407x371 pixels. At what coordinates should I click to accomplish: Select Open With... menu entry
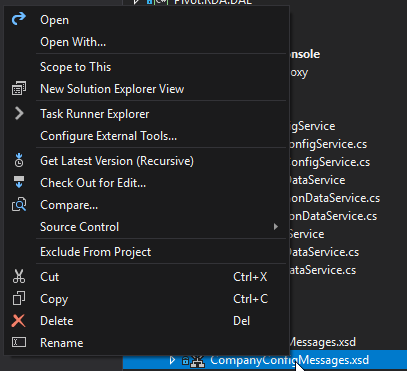click(146, 42)
